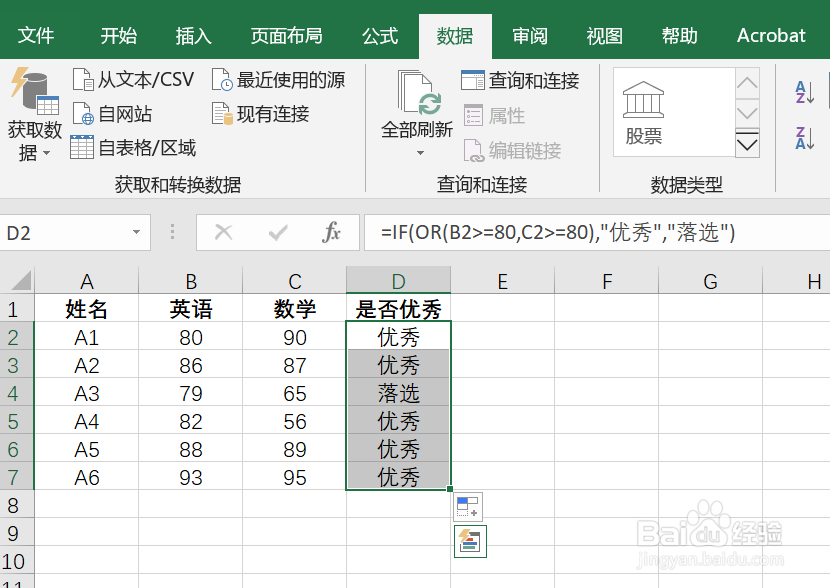830x588 pixels.
Task: Switch to the 插入 ribbon tab
Action: pos(193,36)
